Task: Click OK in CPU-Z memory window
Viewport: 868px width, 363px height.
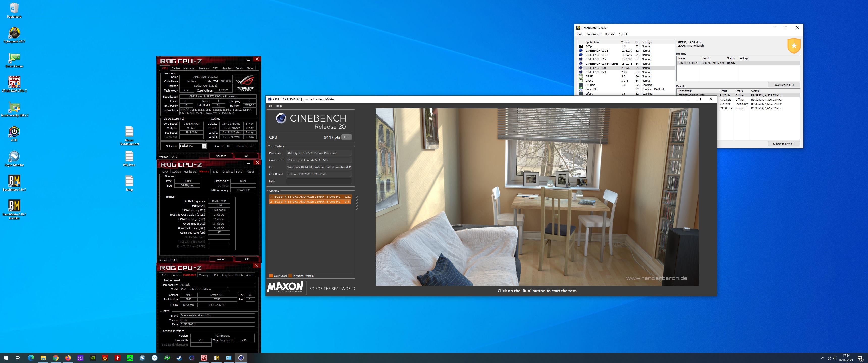Action: (247, 259)
